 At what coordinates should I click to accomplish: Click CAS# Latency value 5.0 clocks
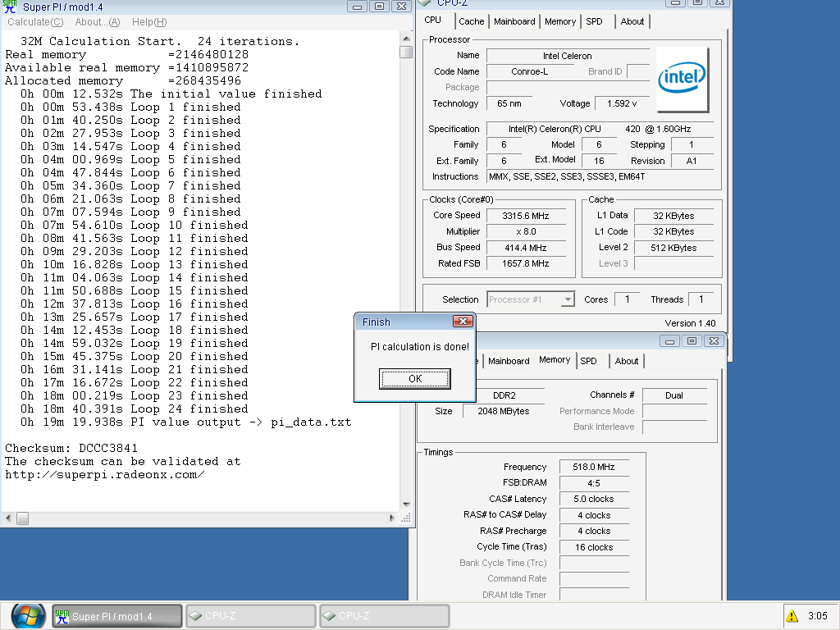(x=594, y=500)
